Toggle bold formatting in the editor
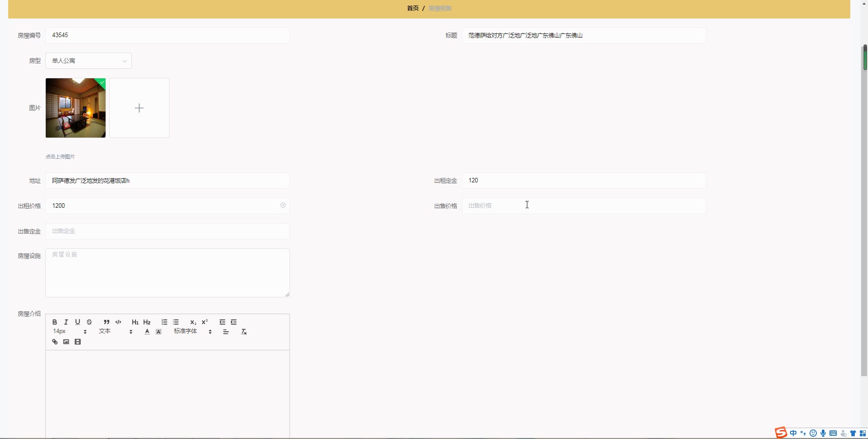 click(55, 322)
